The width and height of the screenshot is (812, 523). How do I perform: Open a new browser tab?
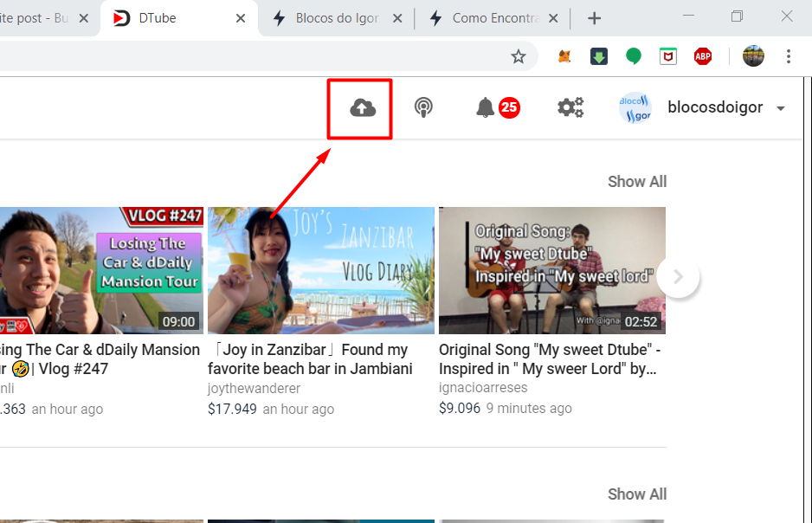pos(594,18)
